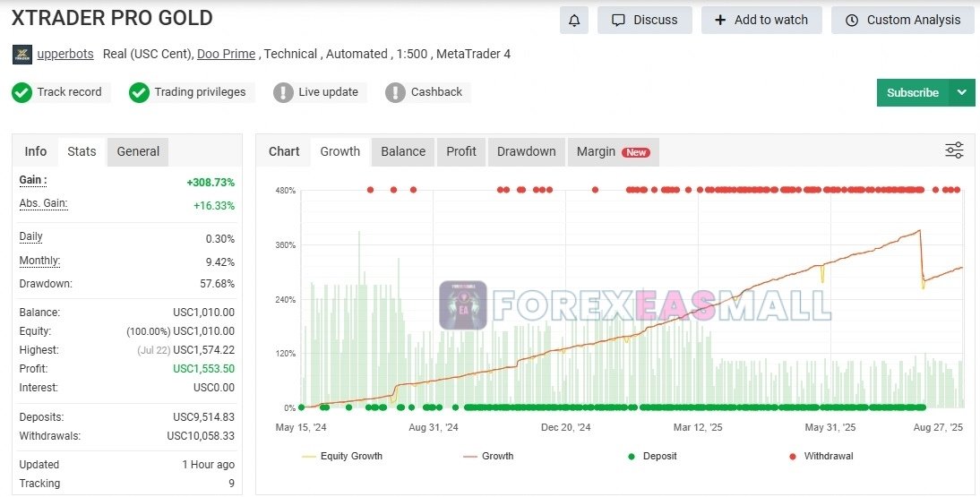Click the Track record green checkmark
980x497 pixels.
coord(21,92)
